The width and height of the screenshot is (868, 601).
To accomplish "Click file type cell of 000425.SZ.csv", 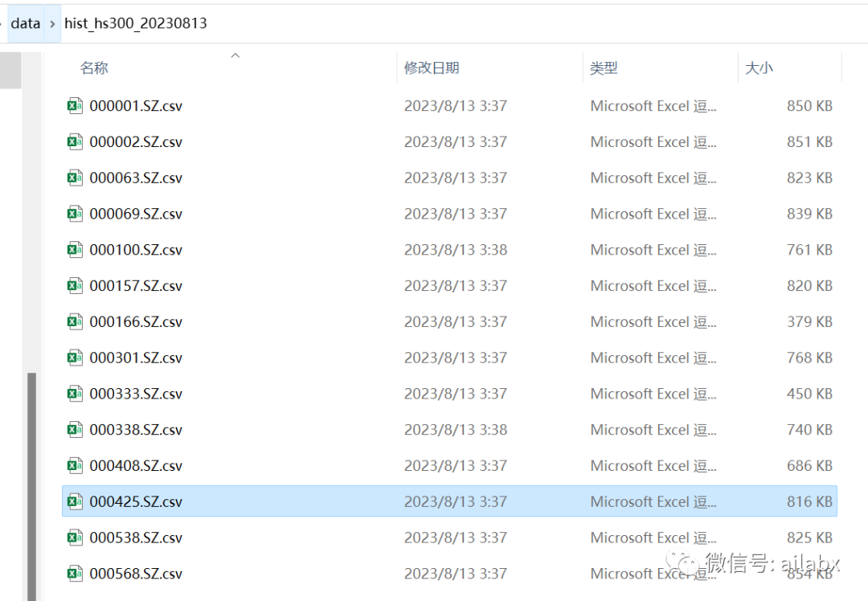I will [653, 501].
